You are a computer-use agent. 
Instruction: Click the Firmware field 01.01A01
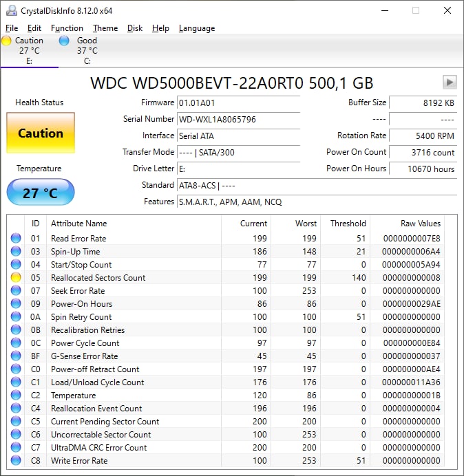[238, 102]
